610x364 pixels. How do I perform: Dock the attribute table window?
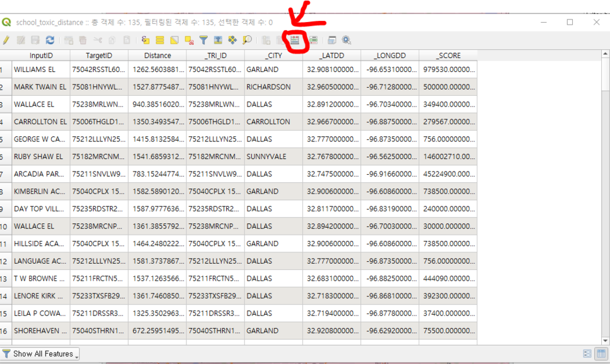pyautogui.click(x=332, y=40)
